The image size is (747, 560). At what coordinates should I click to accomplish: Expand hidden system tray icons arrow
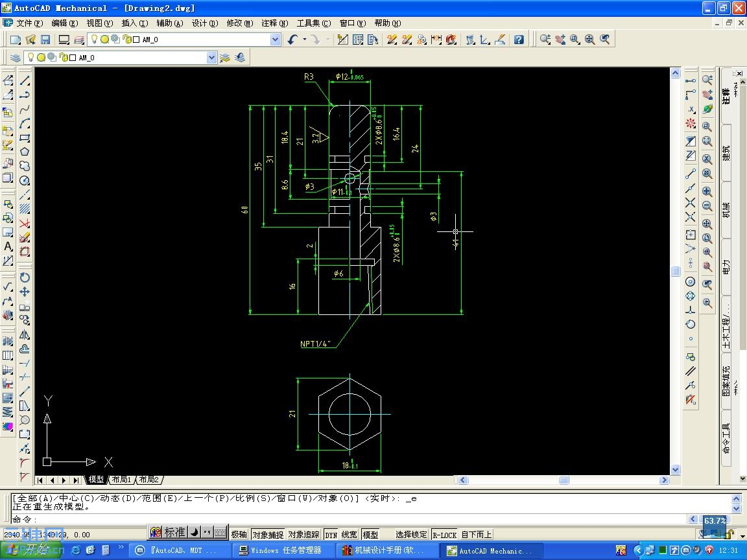point(639,550)
